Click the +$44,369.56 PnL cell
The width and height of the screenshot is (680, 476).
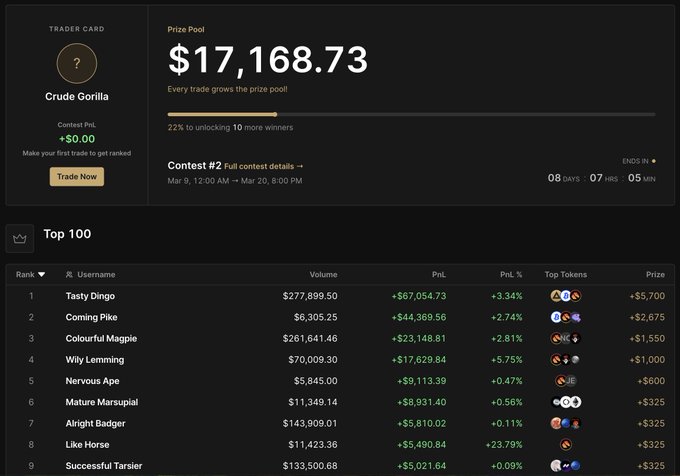[x=418, y=317]
